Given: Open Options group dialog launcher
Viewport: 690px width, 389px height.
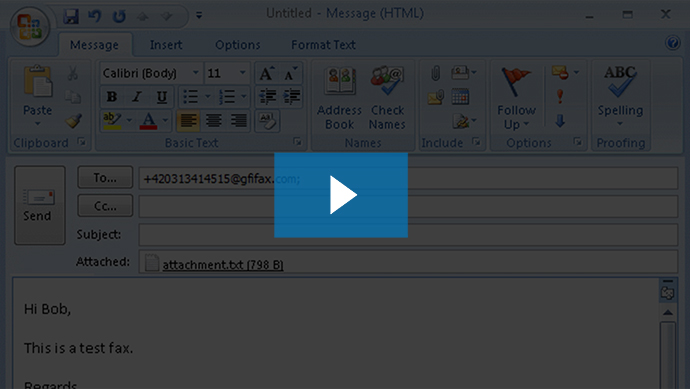Looking at the screenshot, I should (x=577, y=142).
